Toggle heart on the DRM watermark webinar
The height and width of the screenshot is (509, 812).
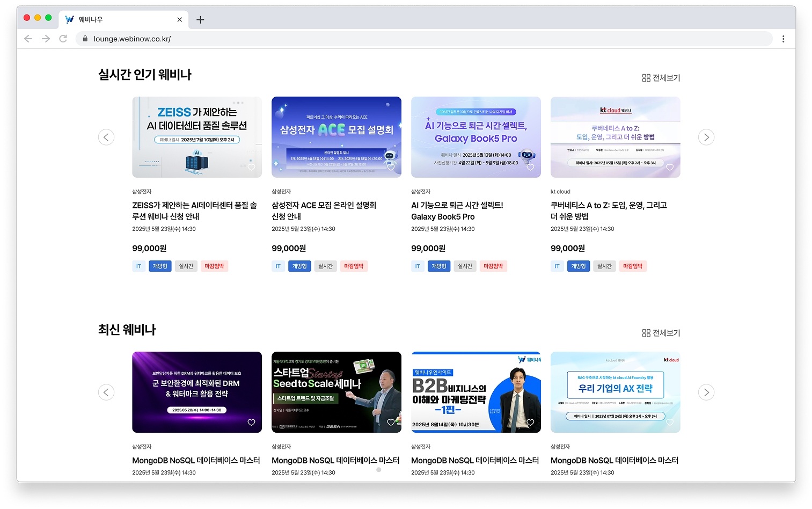point(251,423)
